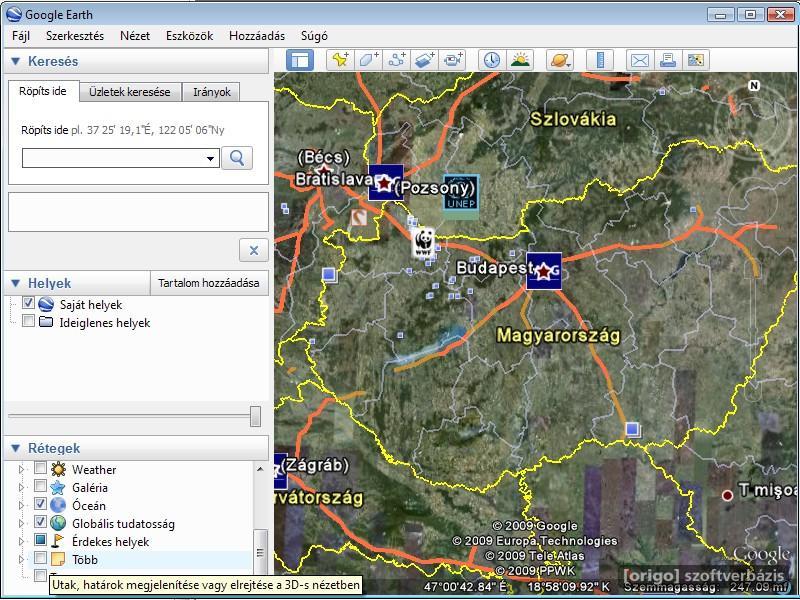The image size is (800, 600).
Task: Toggle the Saját helyek checkbox
Action: pos(29,303)
